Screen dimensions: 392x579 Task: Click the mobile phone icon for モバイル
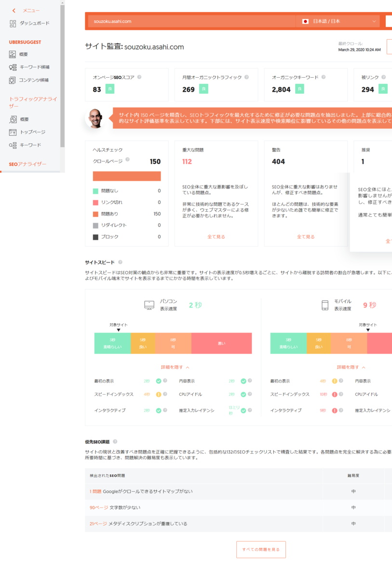pyautogui.click(x=325, y=305)
